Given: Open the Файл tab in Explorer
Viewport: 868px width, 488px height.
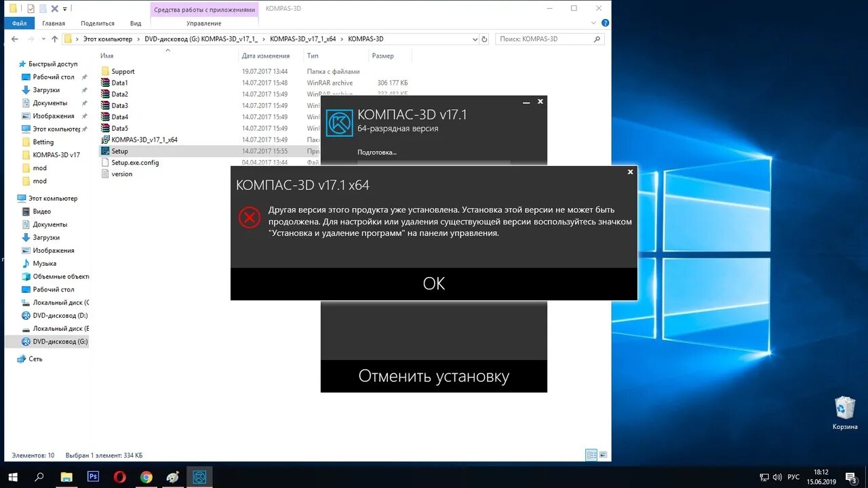Looking at the screenshot, I should pos(19,23).
